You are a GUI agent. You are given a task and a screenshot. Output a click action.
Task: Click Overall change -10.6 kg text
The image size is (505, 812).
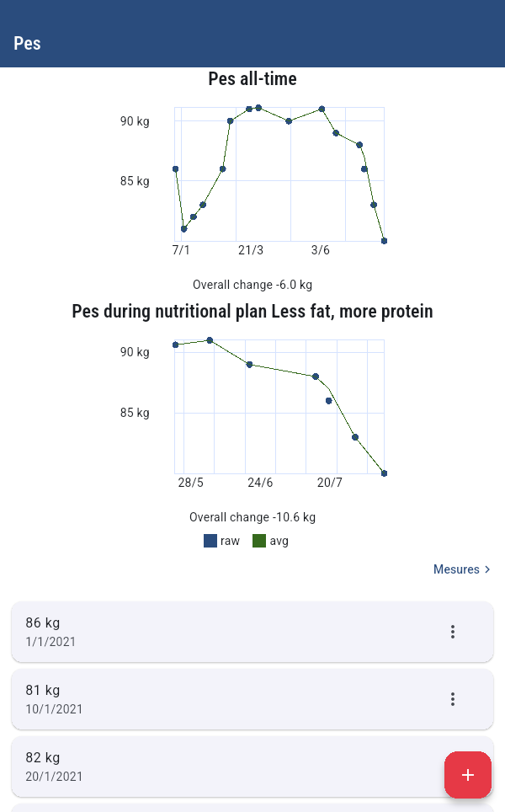(252, 517)
